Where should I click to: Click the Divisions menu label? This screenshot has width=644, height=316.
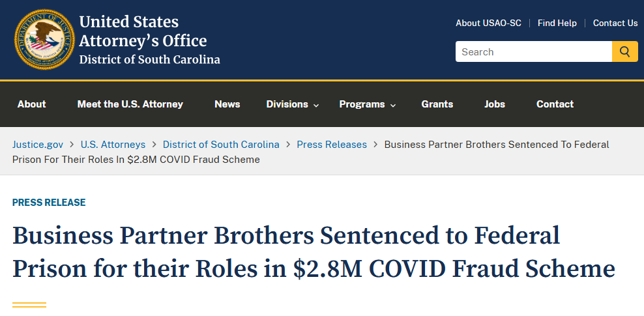coord(287,104)
